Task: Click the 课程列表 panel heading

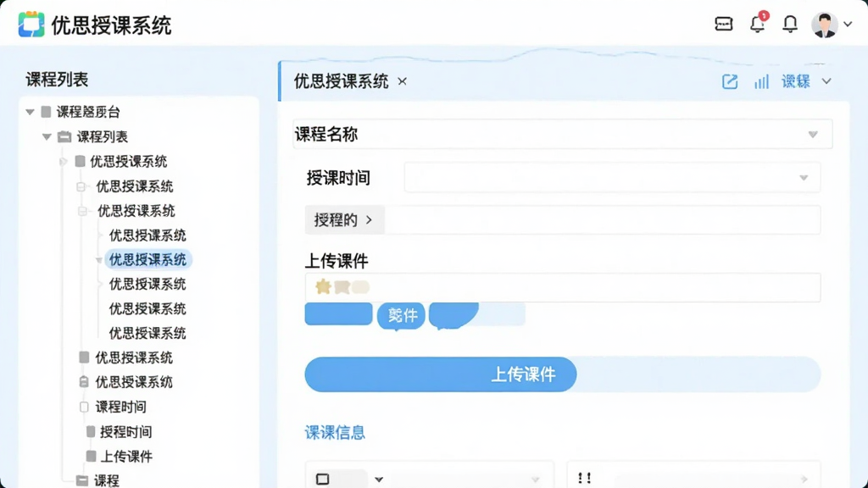Action: point(57,80)
